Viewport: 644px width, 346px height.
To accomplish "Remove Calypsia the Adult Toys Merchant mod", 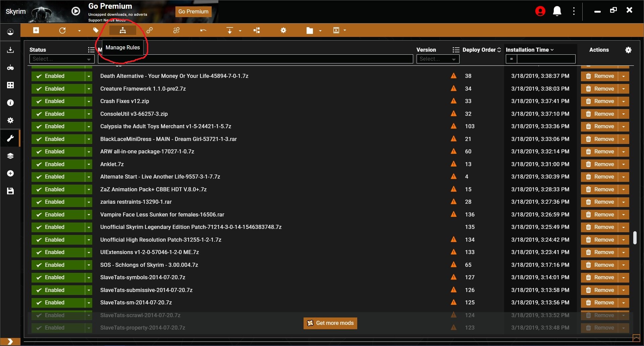I will coord(600,127).
